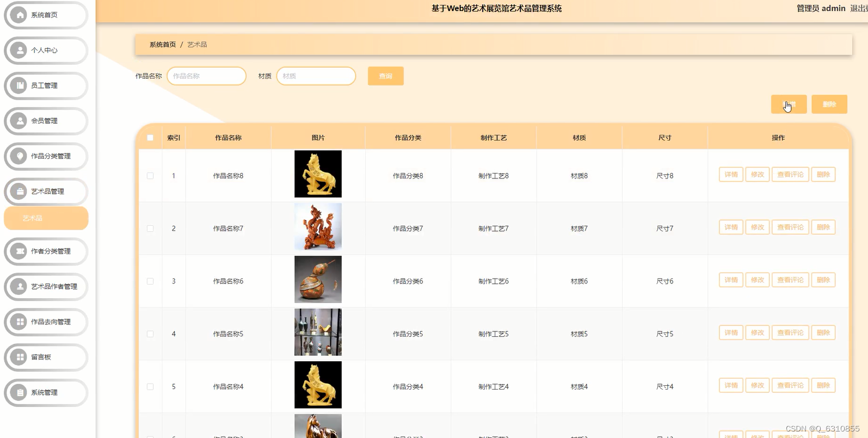Click the 作品分类 column header
Image resolution: width=868 pixels, height=438 pixels.
tap(408, 138)
